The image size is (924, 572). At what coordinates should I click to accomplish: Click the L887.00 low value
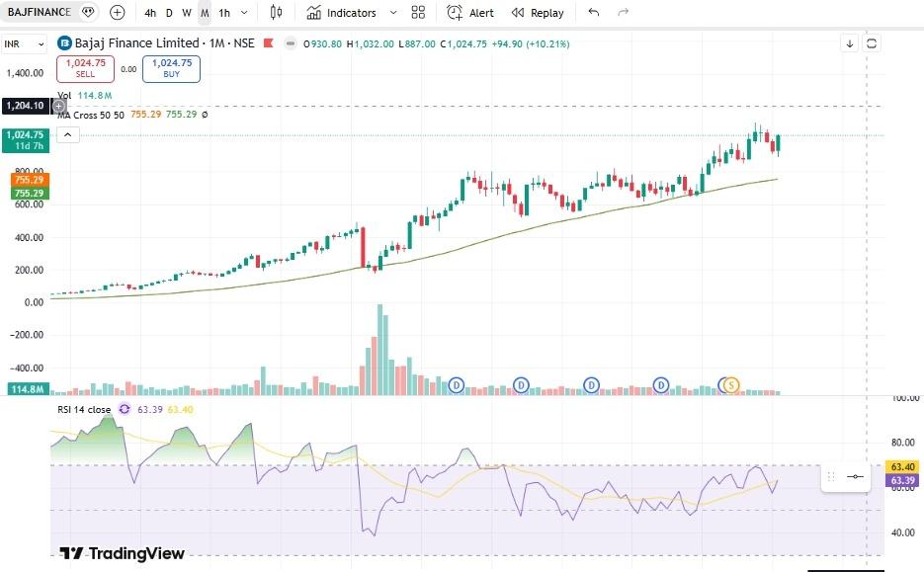(417, 43)
